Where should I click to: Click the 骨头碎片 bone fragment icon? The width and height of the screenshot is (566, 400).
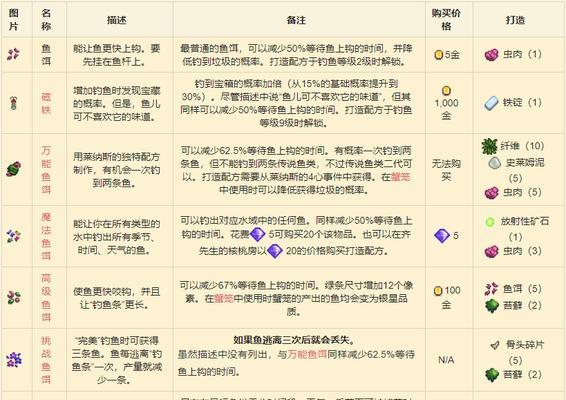click(495, 345)
